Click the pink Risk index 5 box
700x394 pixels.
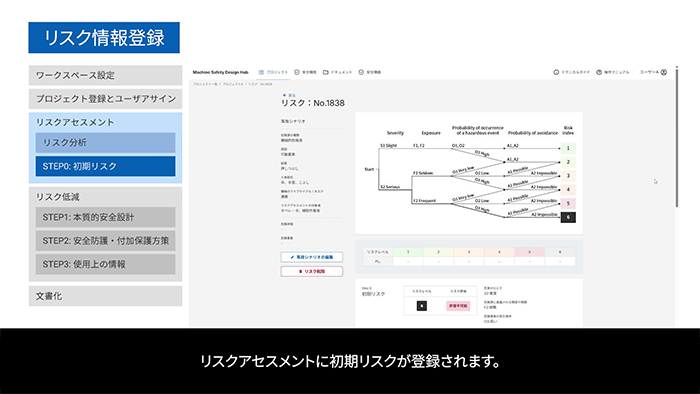pos(568,203)
